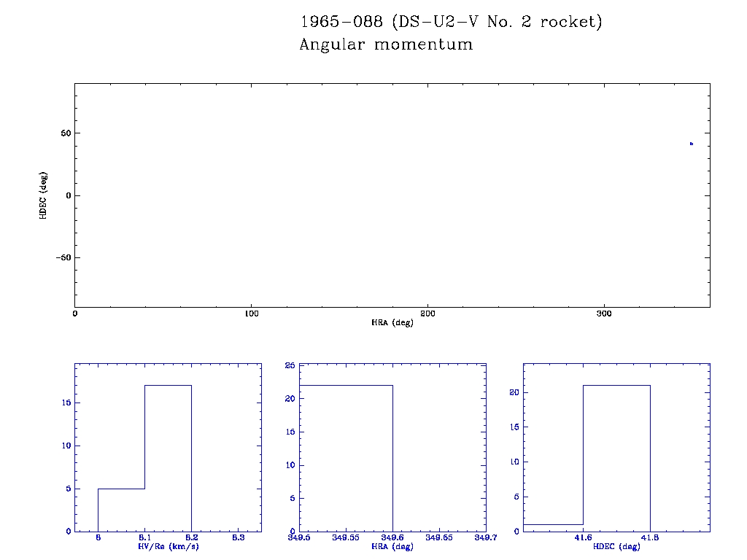This screenshot has width=747, height=560.
Task: Click the 50 tick label on scatter y-axis
Action: coord(63,133)
